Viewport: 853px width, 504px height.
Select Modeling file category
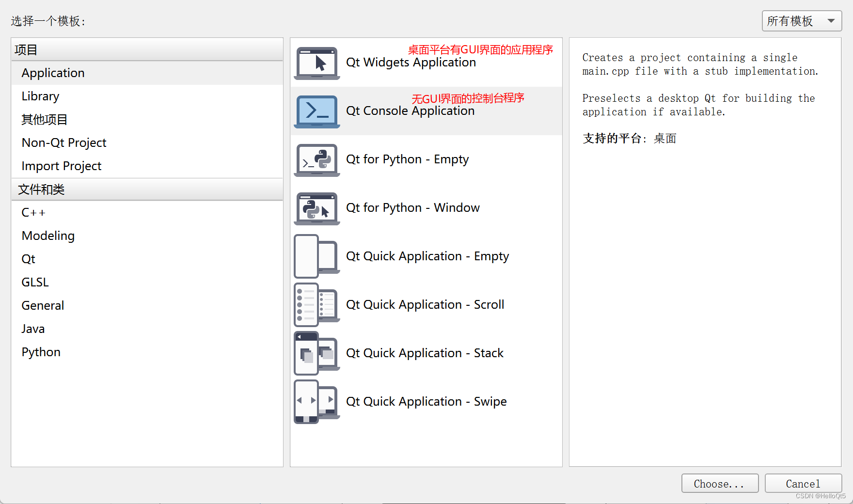click(x=147, y=236)
